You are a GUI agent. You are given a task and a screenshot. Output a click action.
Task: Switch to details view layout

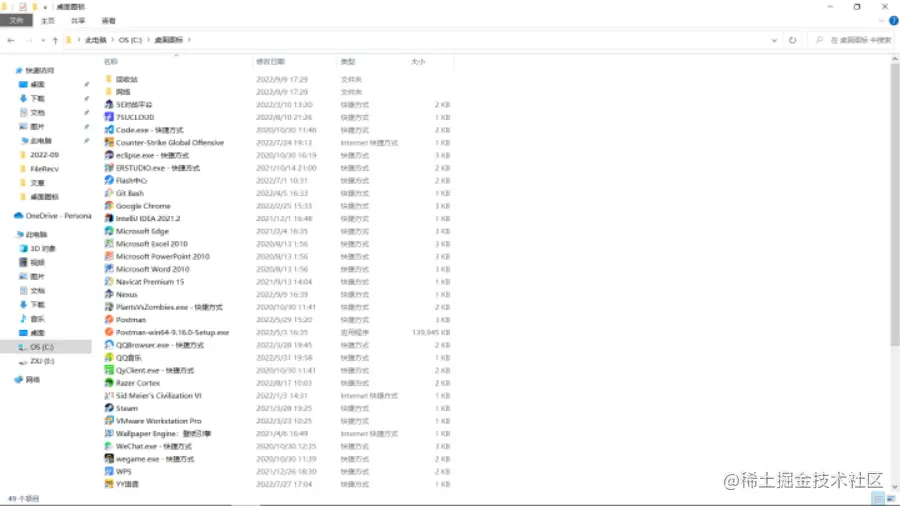click(x=878, y=498)
